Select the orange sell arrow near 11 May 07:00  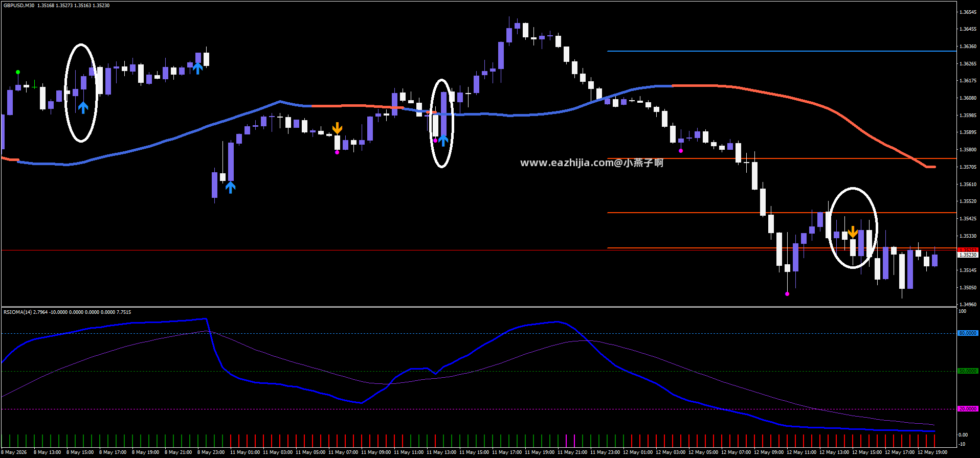click(337, 128)
